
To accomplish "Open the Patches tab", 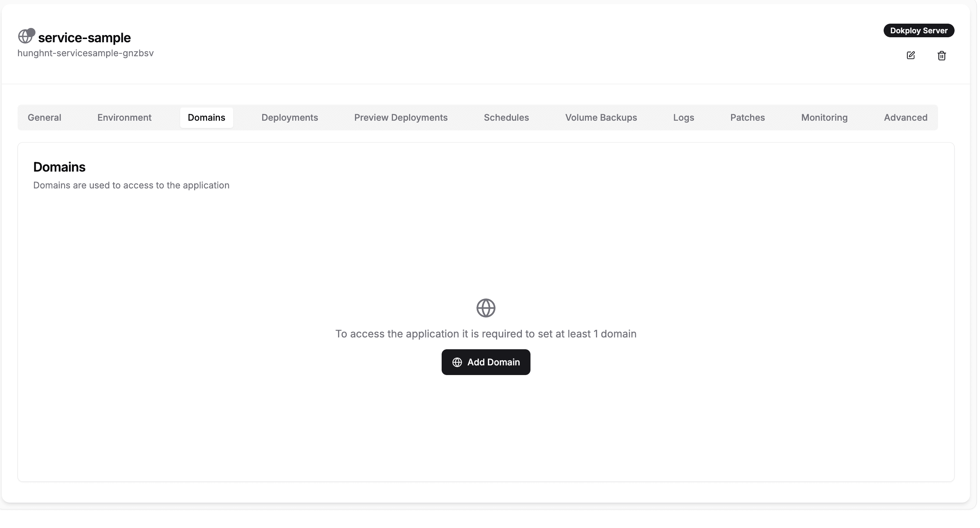I will (748, 117).
